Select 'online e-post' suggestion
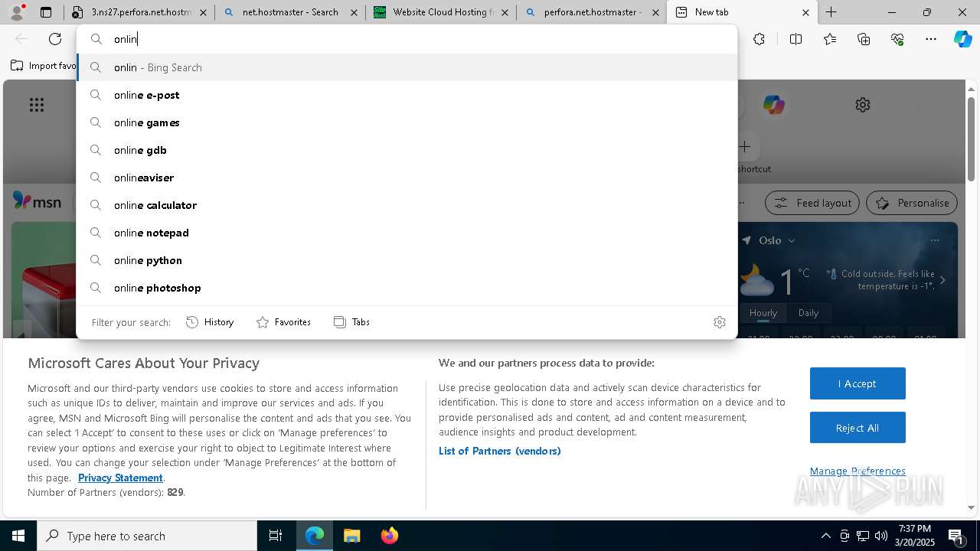This screenshot has height=551, width=980. [x=407, y=95]
